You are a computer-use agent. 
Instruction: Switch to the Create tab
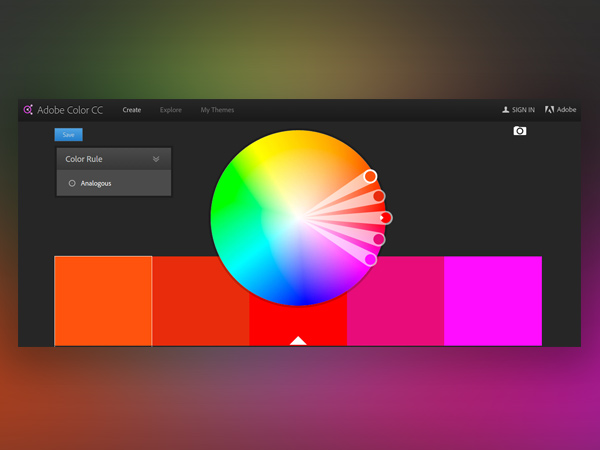click(x=132, y=110)
